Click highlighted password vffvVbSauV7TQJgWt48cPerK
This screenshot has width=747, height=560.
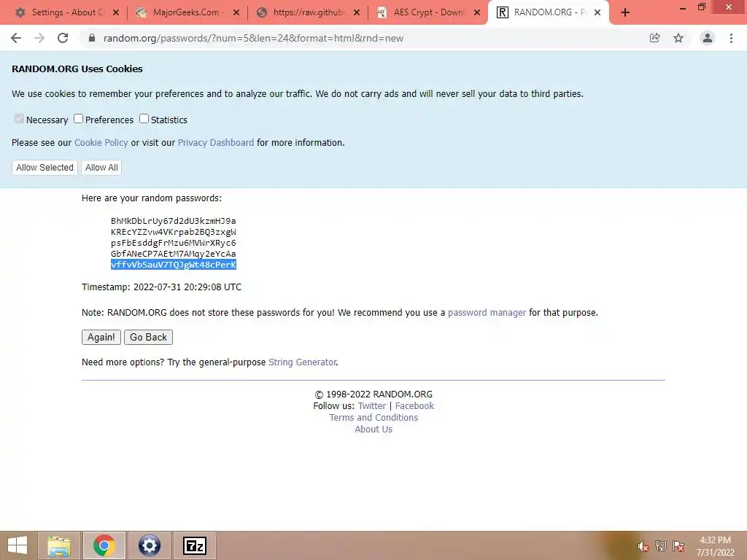click(x=174, y=265)
